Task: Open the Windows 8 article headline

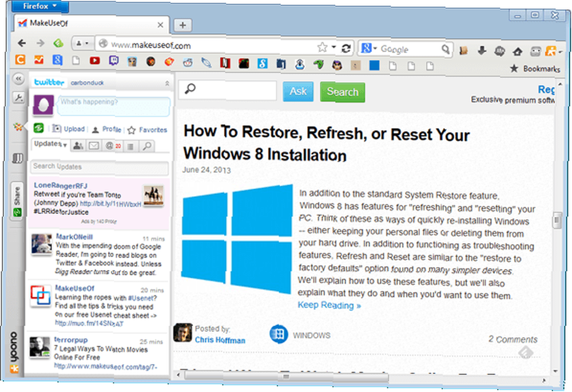Action: (327, 143)
